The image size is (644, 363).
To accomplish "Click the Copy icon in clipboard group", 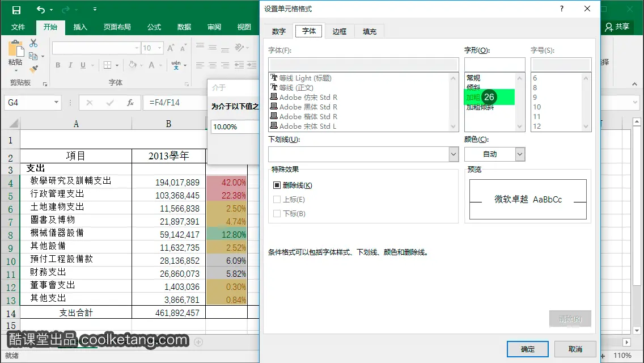I will click(x=33, y=56).
